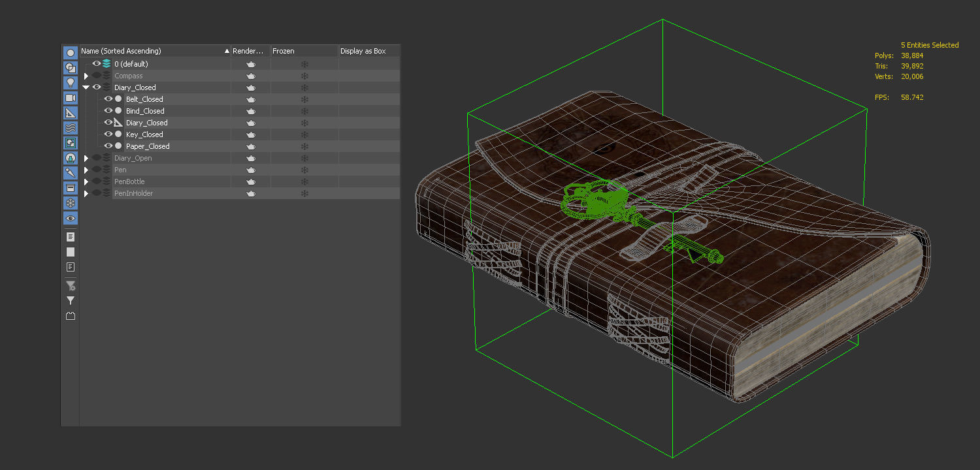Toggle the Display Shapes filter icon
The height and width of the screenshot is (470, 980).
pyautogui.click(x=71, y=68)
